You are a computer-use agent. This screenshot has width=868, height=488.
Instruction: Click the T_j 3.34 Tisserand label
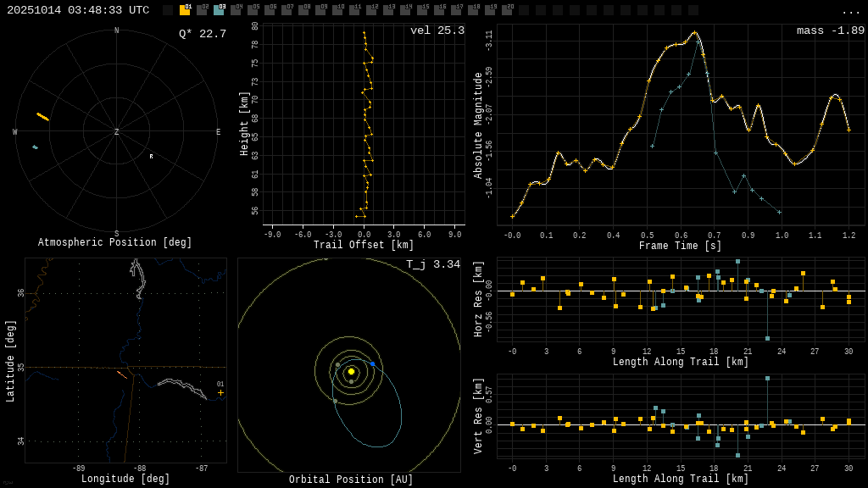coord(432,264)
